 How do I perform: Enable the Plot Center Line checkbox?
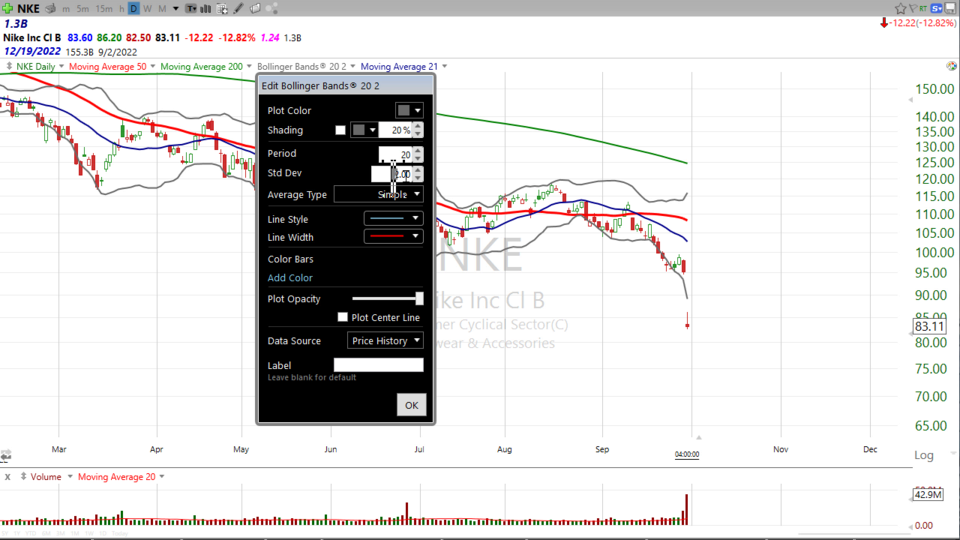pos(343,317)
